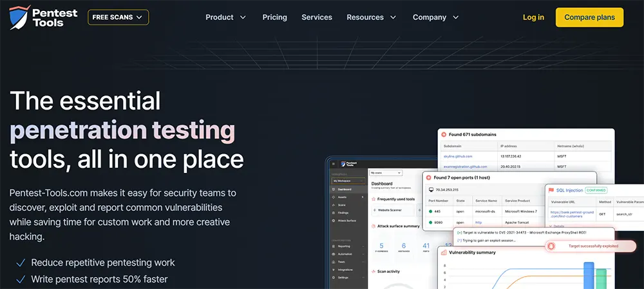Expand the Product menu

click(x=225, y=17)
